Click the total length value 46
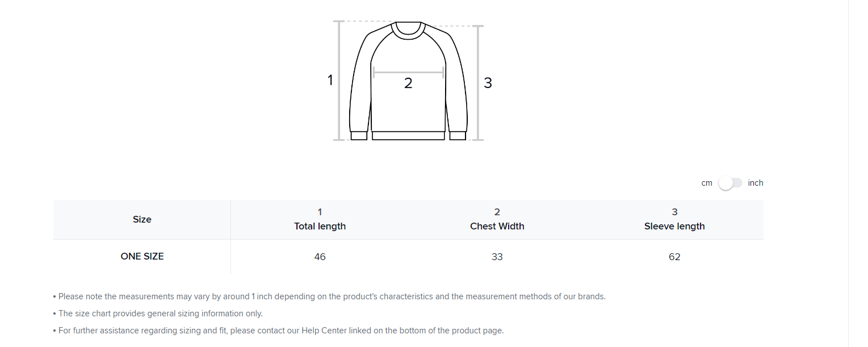This screenshot has width=868, height=347. 320,257
